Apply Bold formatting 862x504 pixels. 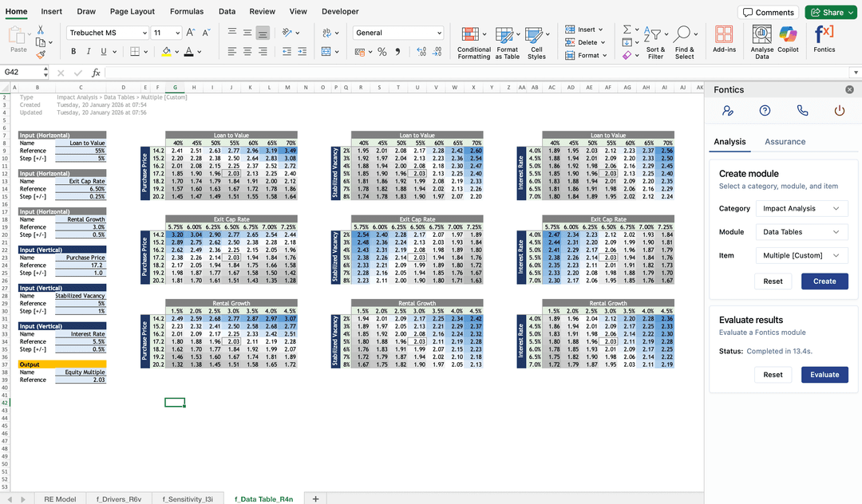point(73,52)
